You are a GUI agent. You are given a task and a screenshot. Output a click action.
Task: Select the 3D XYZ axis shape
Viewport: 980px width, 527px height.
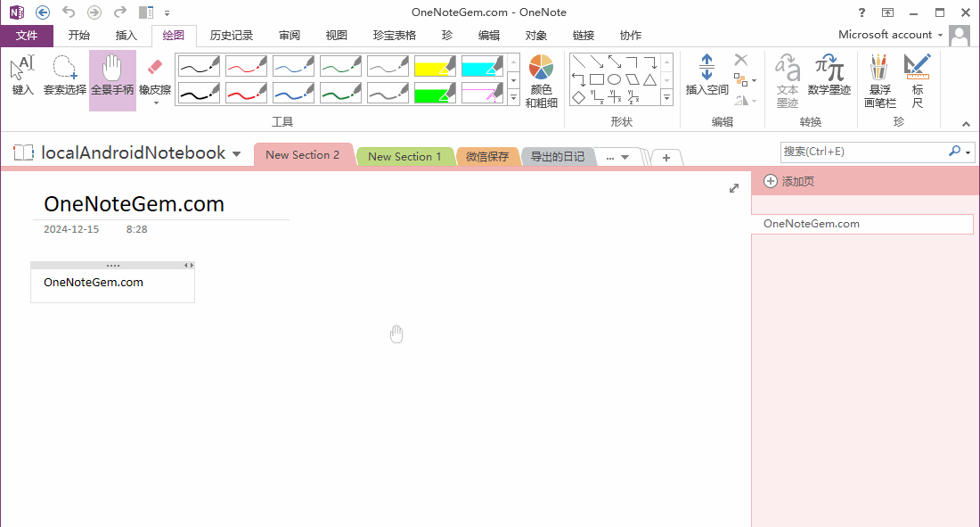633,97
